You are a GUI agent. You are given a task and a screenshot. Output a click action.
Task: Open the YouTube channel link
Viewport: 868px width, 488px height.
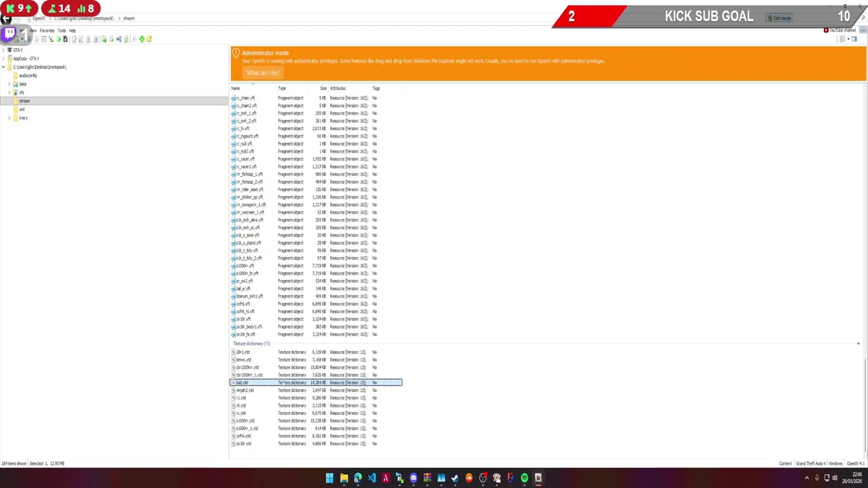tap(843, 30)
